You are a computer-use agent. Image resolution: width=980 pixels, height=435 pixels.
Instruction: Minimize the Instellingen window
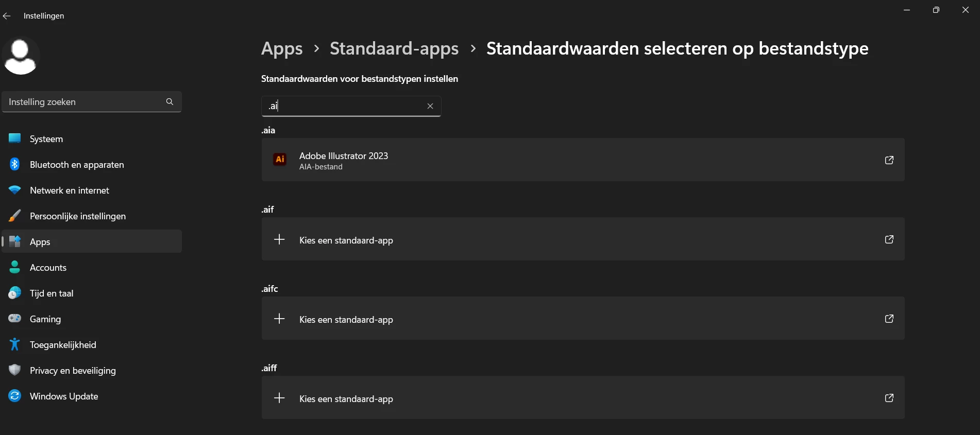(x=907, y=10)
